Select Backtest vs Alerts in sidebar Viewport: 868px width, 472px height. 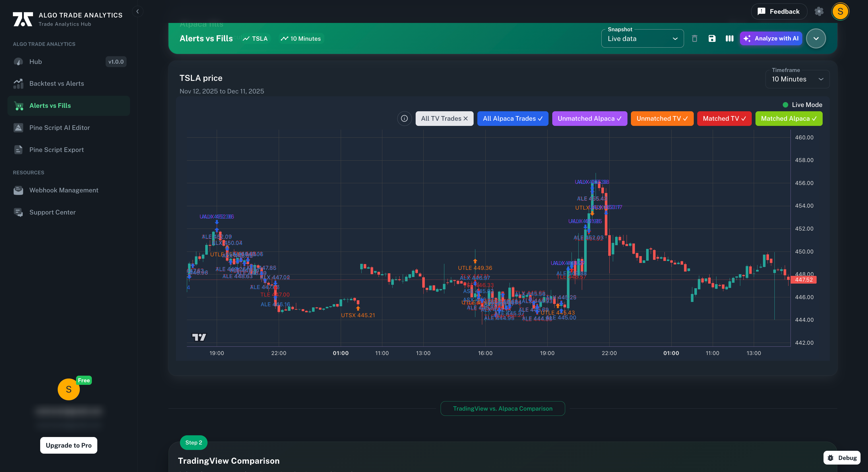click(x=56, y=83)
